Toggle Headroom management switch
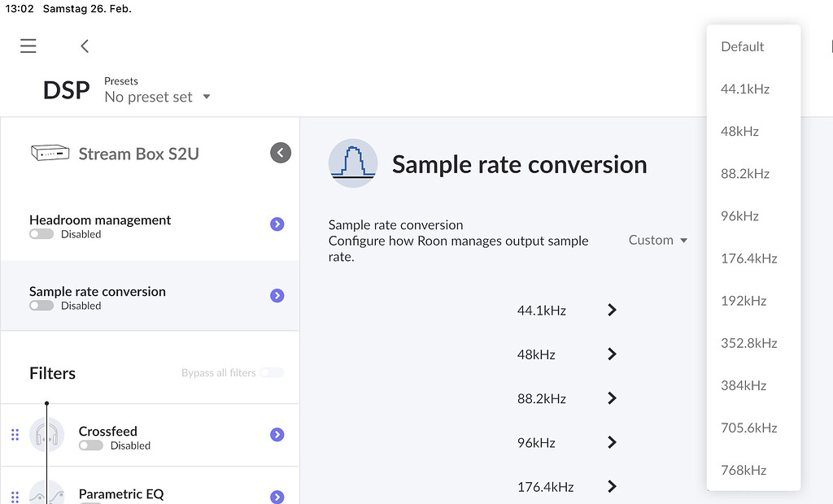This screenshot has height=504, width=833. [x=41, y=234]
